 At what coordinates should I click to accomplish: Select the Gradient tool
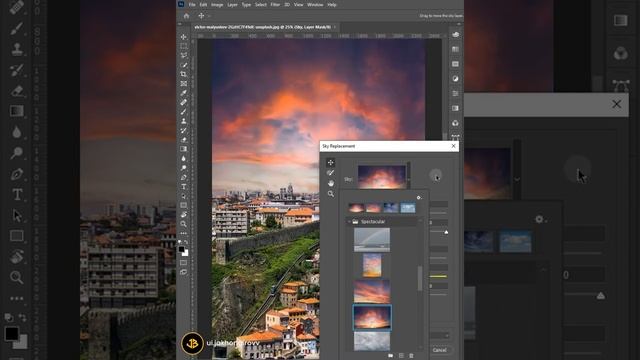coord(184,149)
